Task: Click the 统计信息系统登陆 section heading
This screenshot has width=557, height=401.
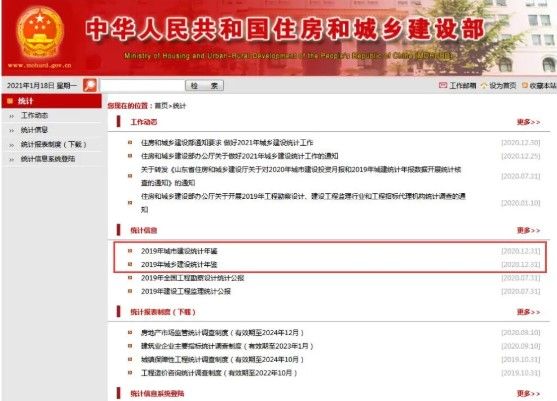Action: click(x=157, y=394)
